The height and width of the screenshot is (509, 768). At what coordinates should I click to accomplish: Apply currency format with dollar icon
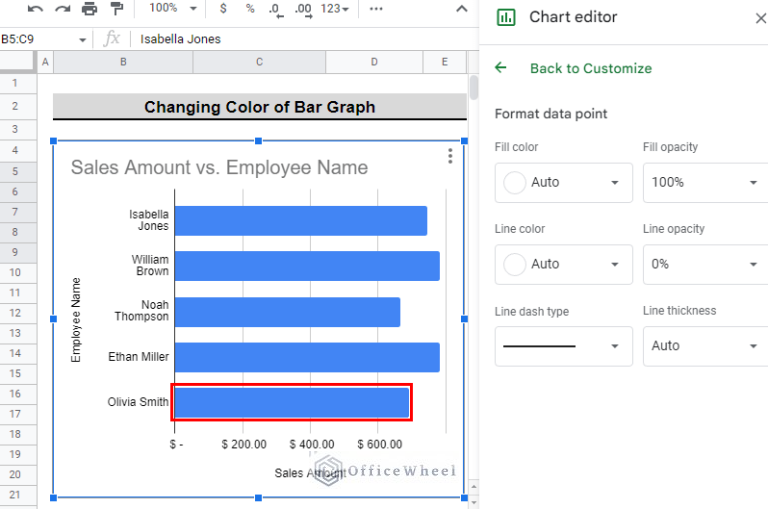(222, 9)
